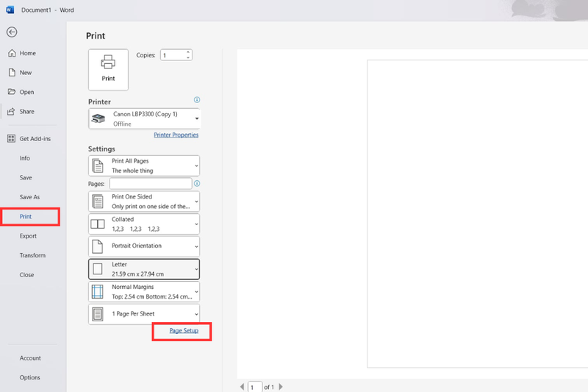Viewport: 588px width, 392px height.
Task: Click the info icon next to Pages field
Action: [197, 183]
